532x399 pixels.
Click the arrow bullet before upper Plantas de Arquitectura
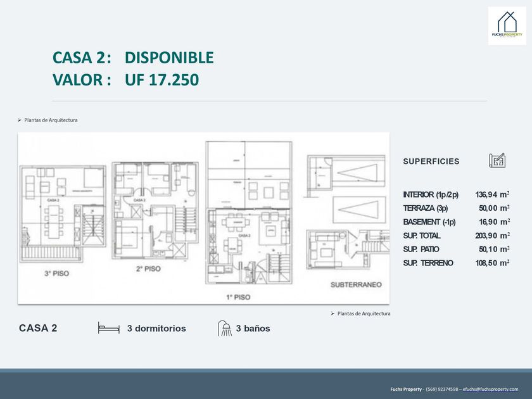(20, 120)
